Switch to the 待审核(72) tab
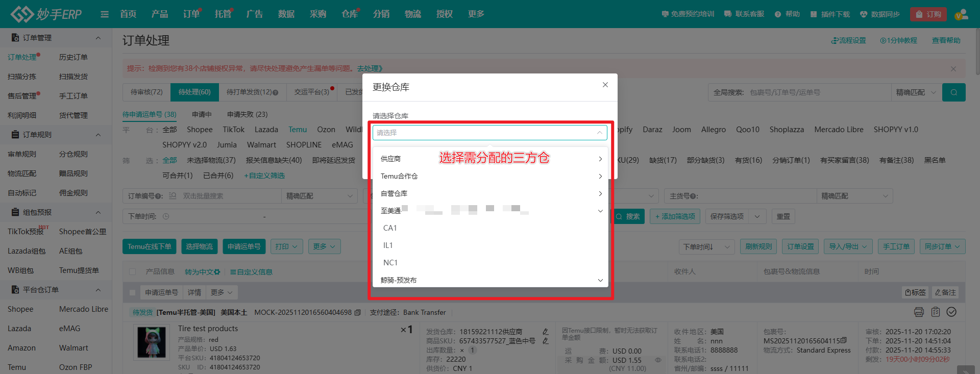The image size is (980, 374). point(146,92)
